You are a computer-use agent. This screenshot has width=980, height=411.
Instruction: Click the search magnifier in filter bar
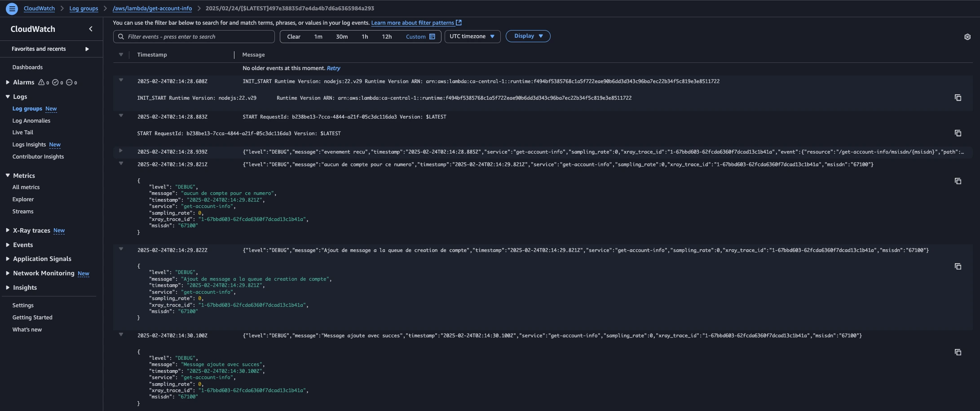121,36
